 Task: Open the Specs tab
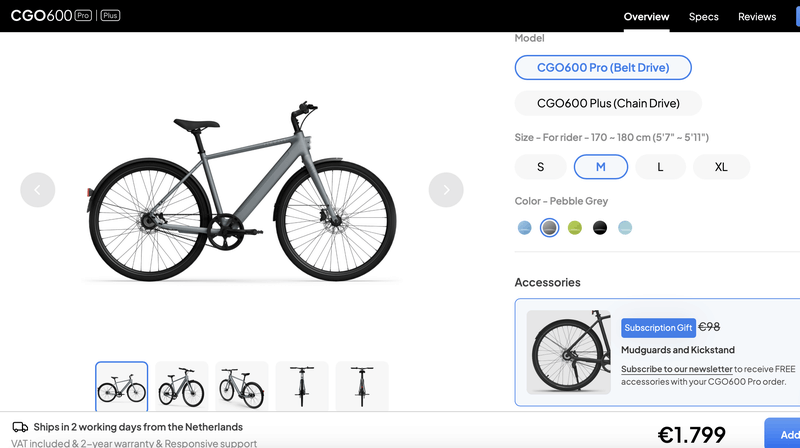coord(704,17)
